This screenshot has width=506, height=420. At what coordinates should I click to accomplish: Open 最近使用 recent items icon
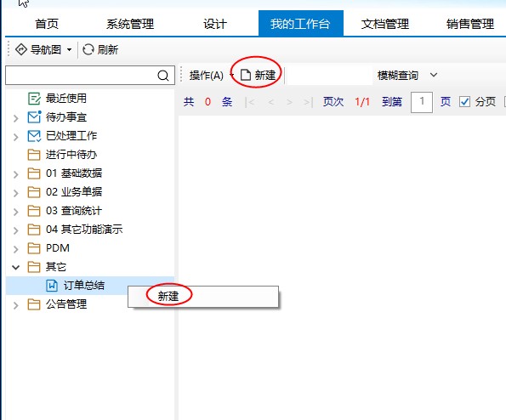point(34,99)
